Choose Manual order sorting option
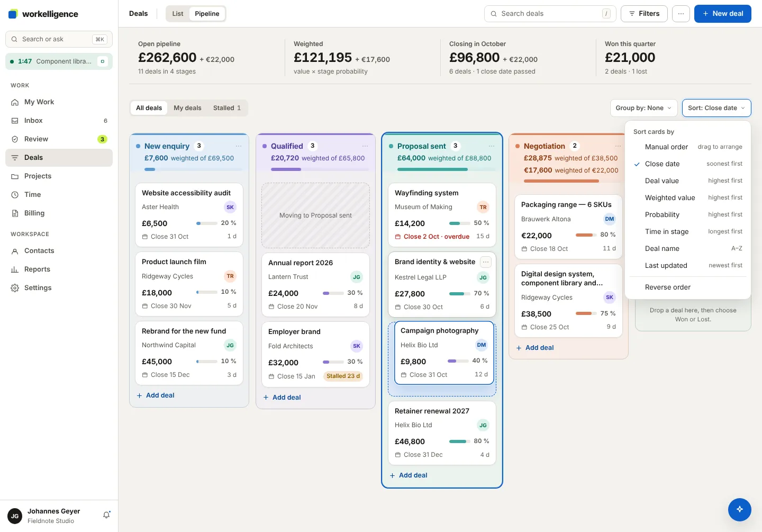 point(688,147)
